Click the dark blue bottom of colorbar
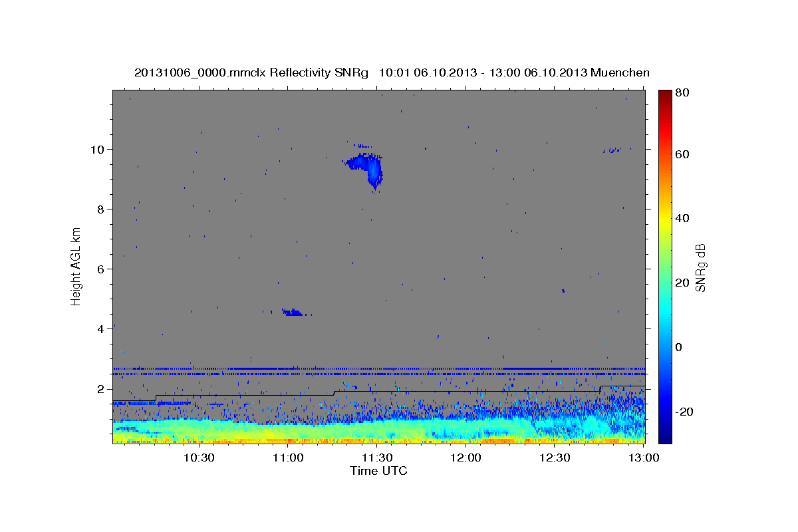This screenshot has width=798, height=532. click(665, 437)
